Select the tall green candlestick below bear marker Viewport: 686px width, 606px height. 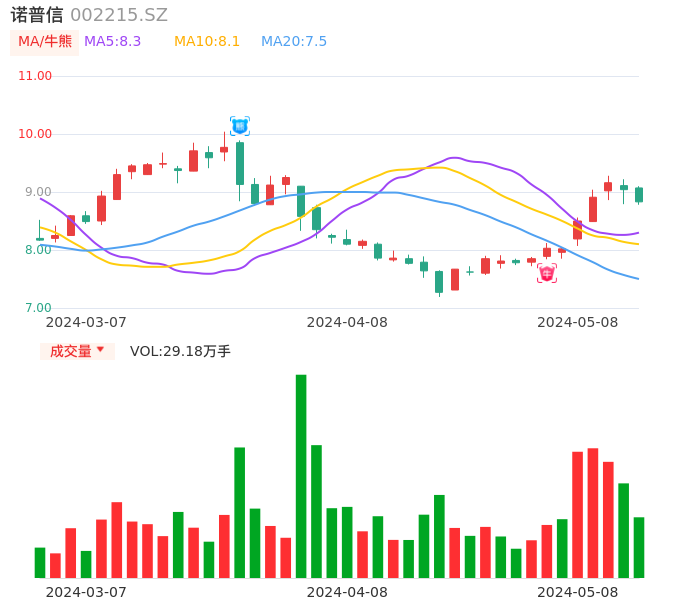pos(240,164)
